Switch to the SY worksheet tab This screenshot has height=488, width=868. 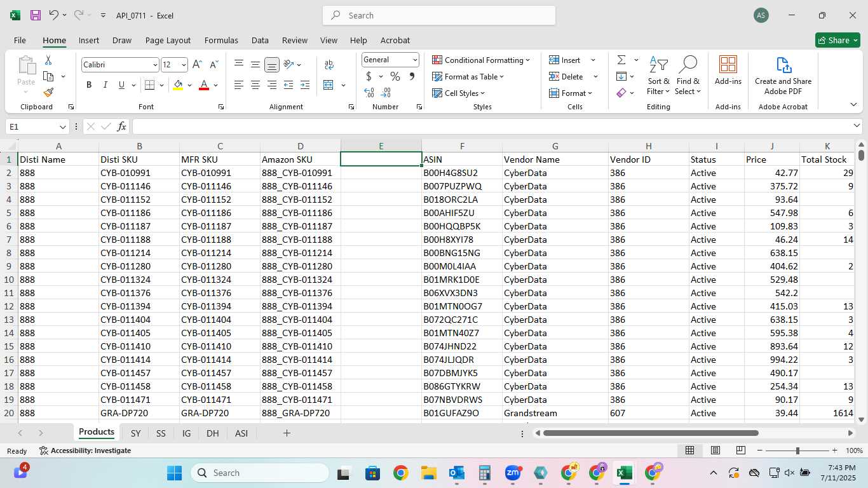pos(135,433)
